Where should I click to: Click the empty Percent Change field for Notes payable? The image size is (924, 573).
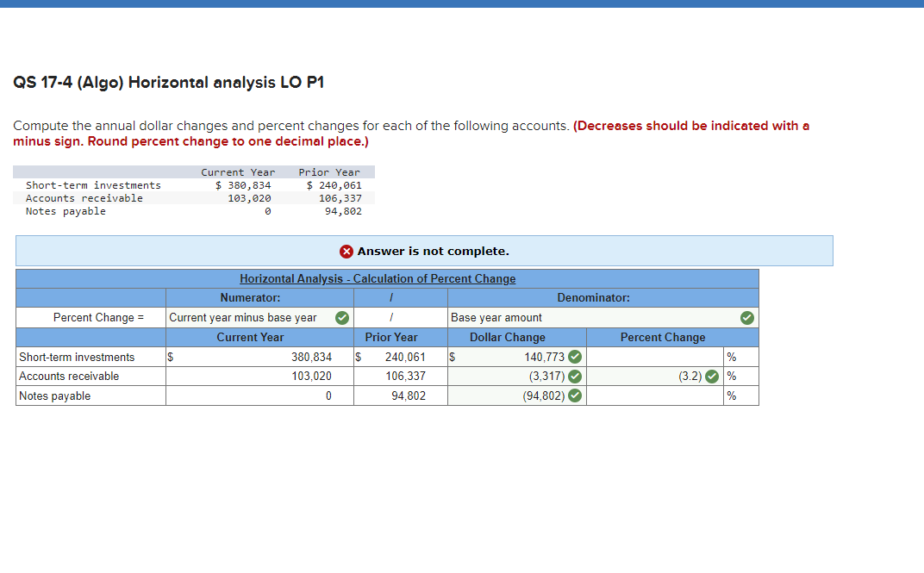(x=655, y=395)
